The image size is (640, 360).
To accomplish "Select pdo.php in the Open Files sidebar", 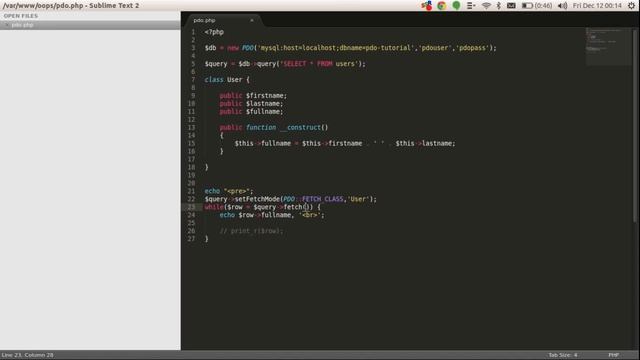I will click(x=90, y=25).
